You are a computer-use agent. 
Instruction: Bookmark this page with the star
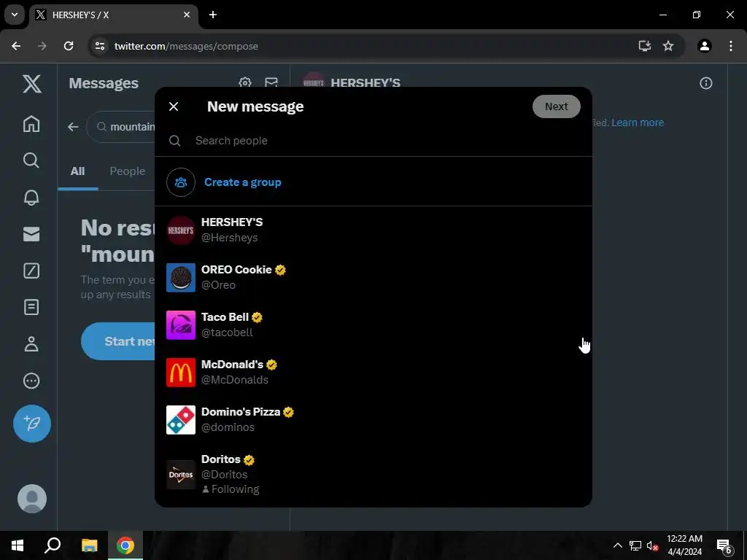pyautogui.click(x=668, y=46)
